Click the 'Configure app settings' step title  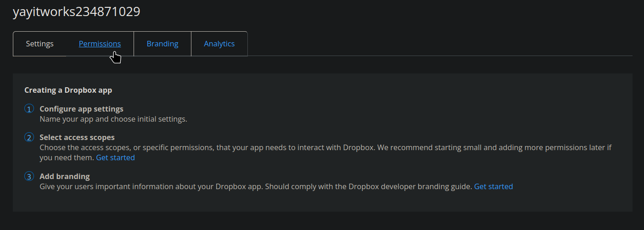coord(81,109)
